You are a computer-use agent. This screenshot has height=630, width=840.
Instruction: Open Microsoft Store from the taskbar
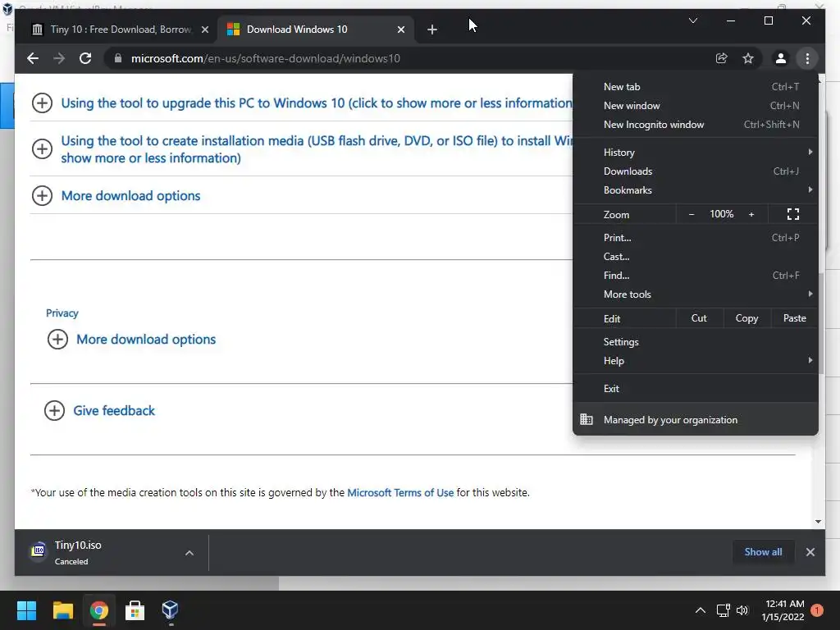tap(135, 610)
